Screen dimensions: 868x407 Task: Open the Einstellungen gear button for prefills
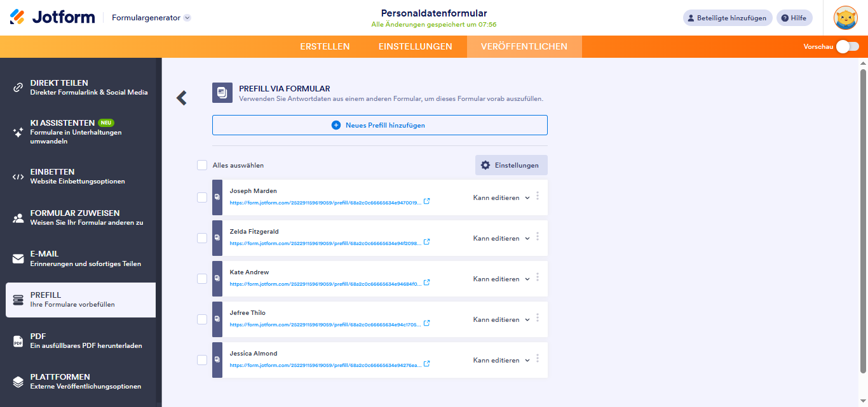(x=511, y=165)
